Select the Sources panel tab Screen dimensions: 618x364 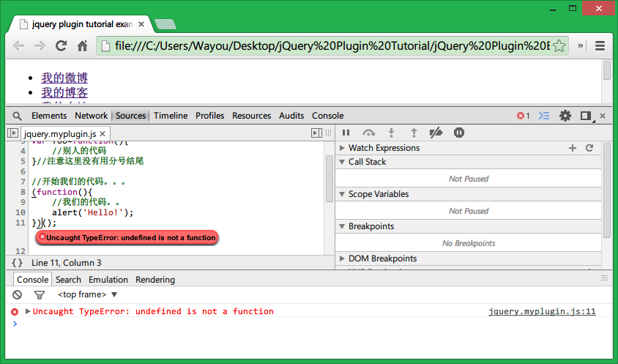click(x=130, y=116)
